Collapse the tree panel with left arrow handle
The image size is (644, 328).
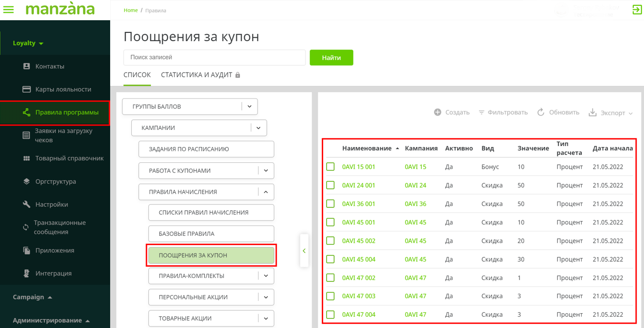click(304, 251)
